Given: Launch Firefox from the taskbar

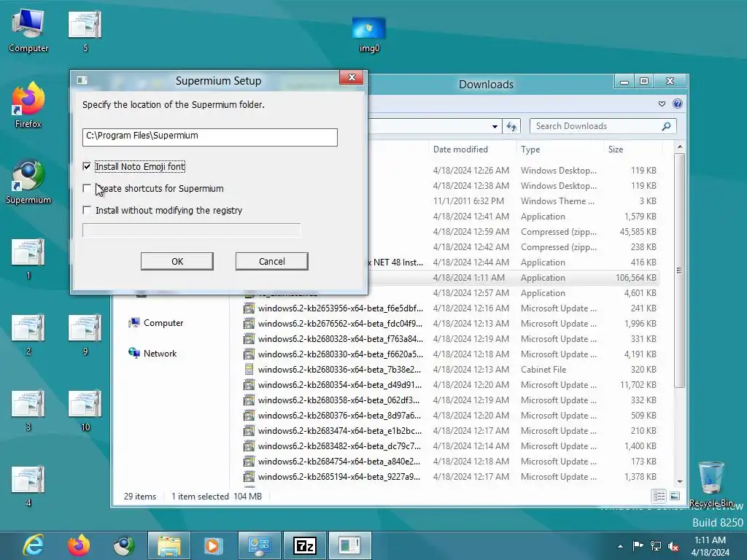Looking at the screenshot, I should 79,545.
